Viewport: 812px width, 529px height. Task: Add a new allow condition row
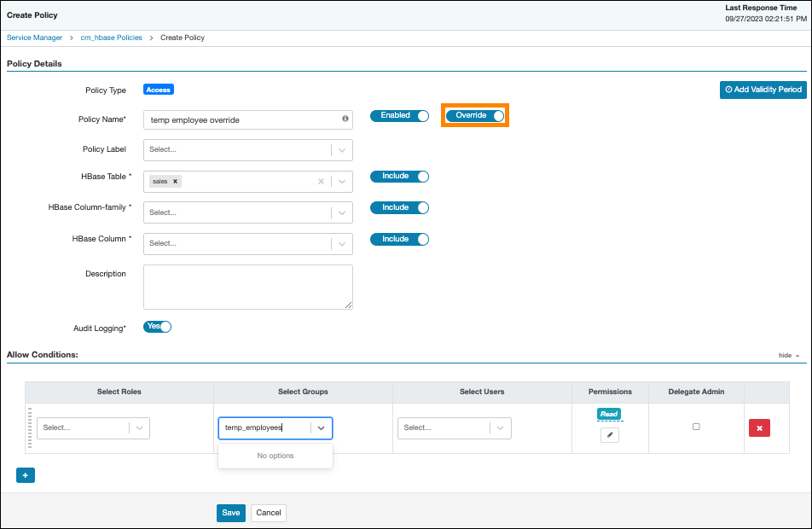click(26, 475)
